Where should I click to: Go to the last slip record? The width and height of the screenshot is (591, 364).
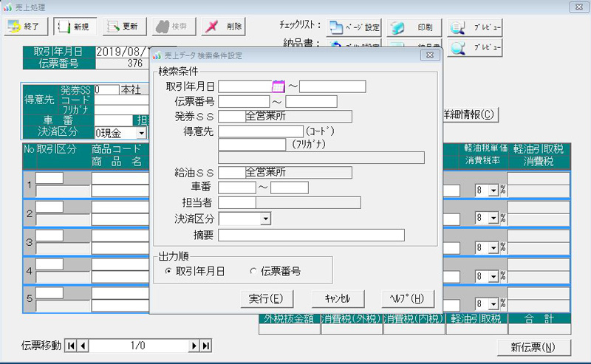(205, 346)
